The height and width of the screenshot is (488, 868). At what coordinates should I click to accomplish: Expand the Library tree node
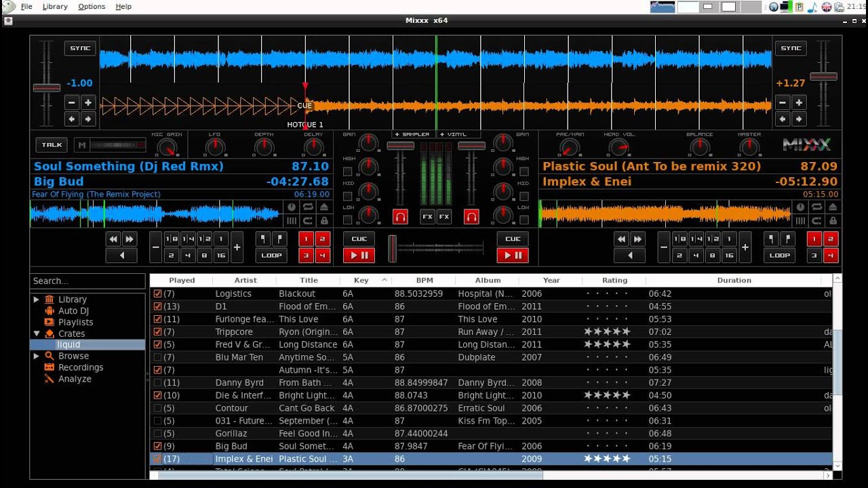coord(36,299)
